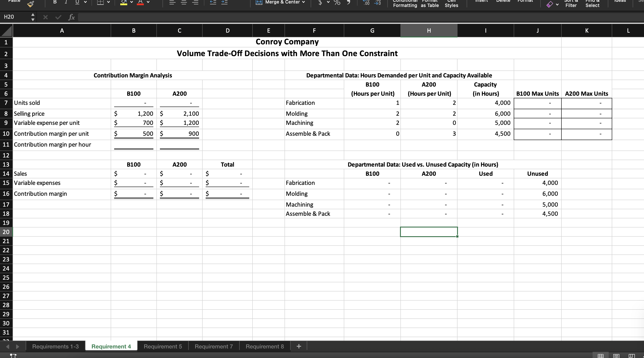Image resolution: width=644 pixels, height=358 pixels.
Task: Click the increase indent icon
Action: coord(224,2)
